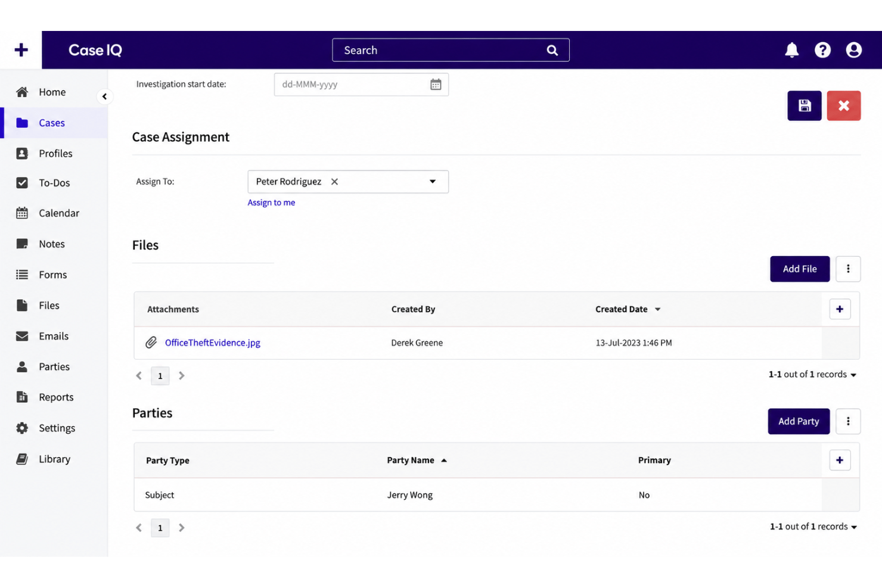This screenshot has width=882, height=588.
Task: Open the user account icon
Action: coord(853,50)
